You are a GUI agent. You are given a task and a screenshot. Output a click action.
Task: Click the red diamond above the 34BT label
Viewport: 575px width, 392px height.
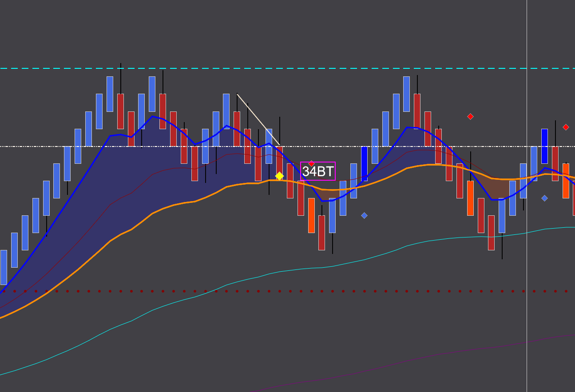coord(311,163)
